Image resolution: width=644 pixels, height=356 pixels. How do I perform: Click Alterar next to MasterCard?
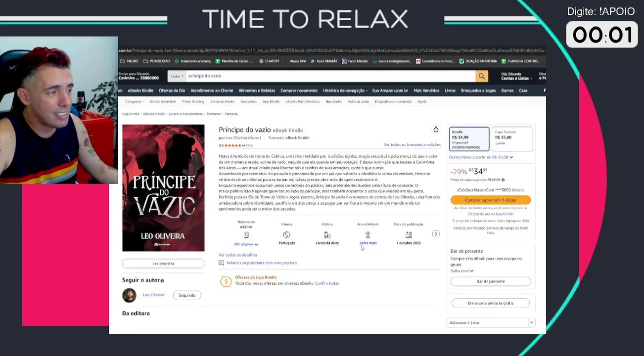tap(518, 190)
